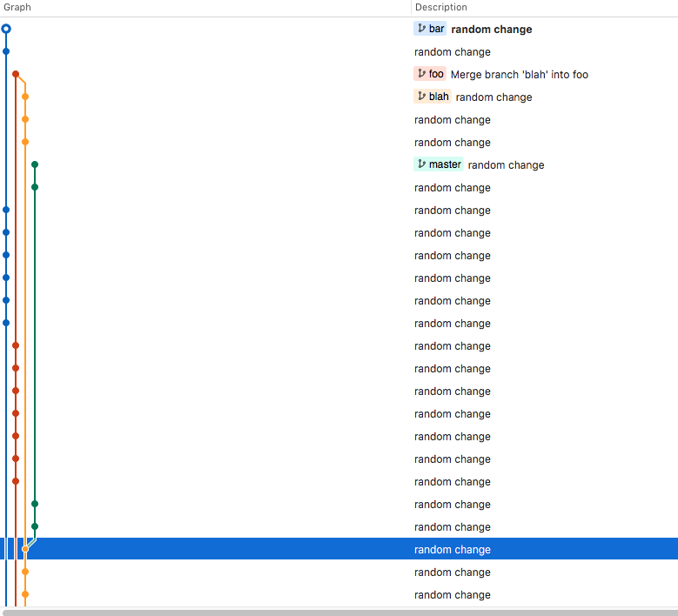Select the blah branch label
The width and height of the screenshot is (678, 616).
pyautogui.click(x=433, y=97)
